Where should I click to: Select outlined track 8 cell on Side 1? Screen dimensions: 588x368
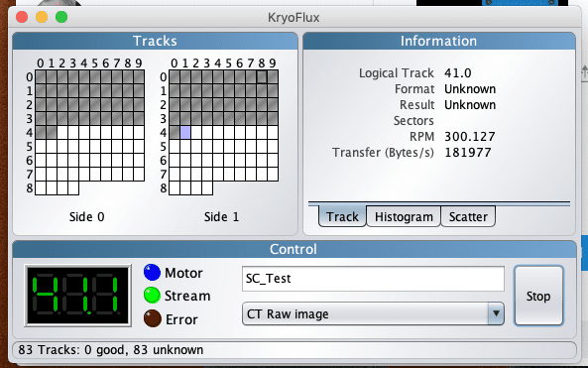click(x=262, y=77)
